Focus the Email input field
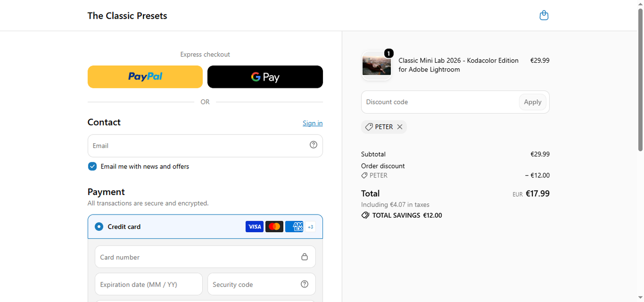The width and height of the screenshot is (644, 302). pyautogui.click(x=205, y=146)
